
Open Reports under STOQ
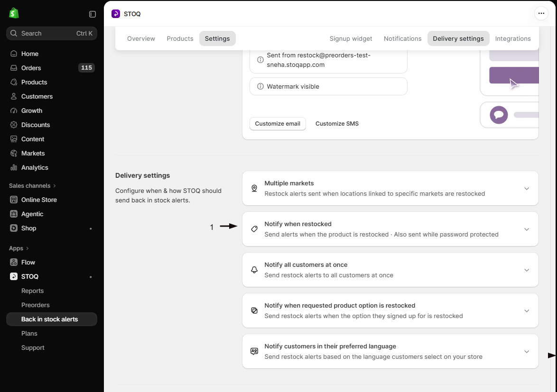[x=32, y=291]
